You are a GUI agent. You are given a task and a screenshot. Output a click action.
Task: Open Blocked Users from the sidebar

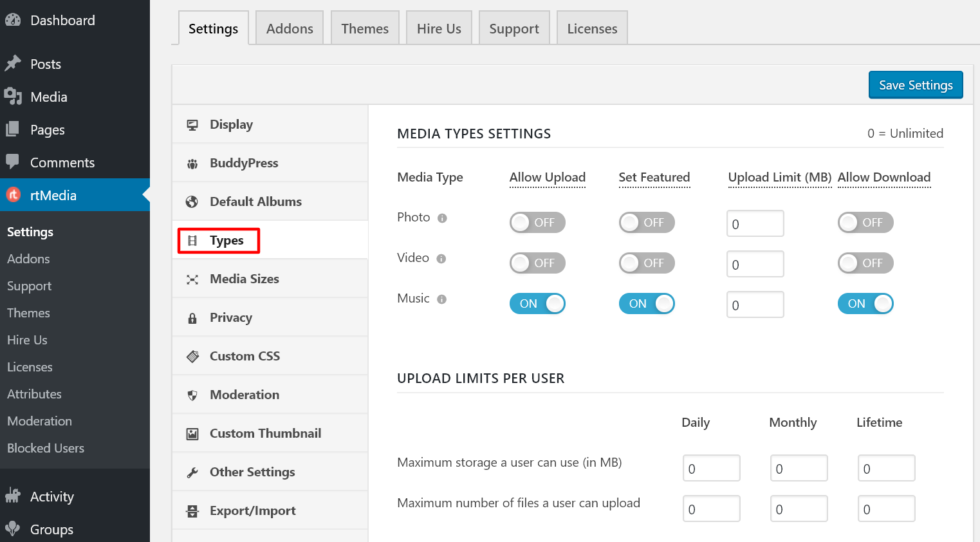click(45, 448)
